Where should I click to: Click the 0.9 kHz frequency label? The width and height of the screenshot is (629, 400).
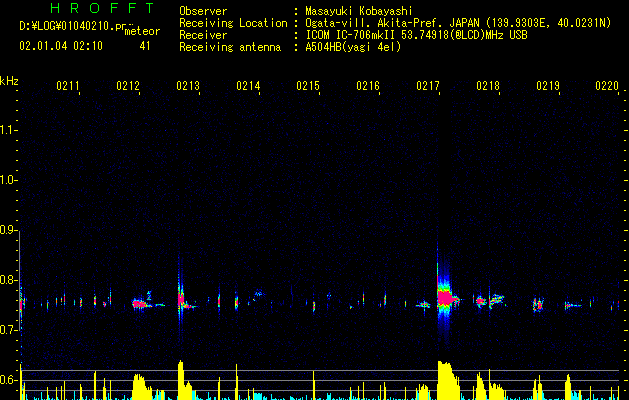click(8, 230)
